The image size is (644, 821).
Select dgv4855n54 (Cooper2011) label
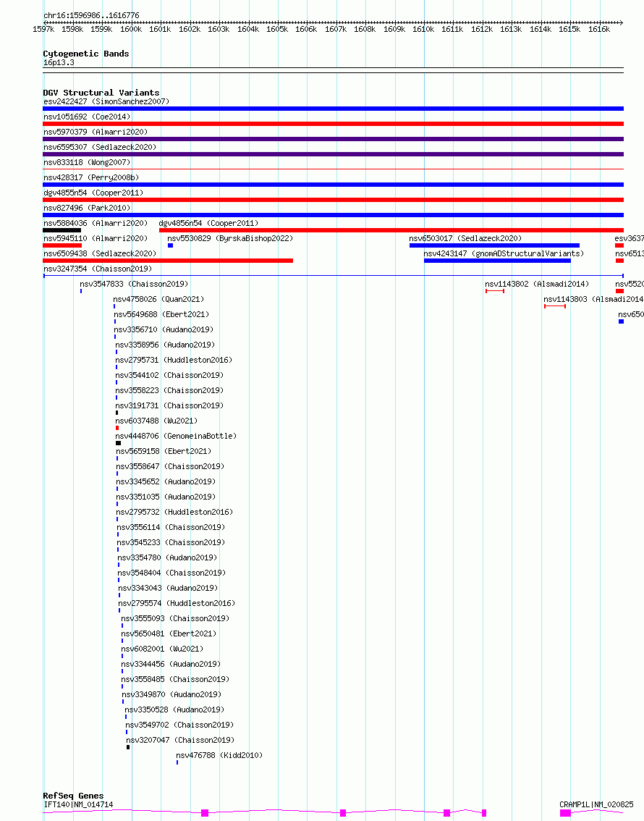pyautogui.click(x=93, y=193)
